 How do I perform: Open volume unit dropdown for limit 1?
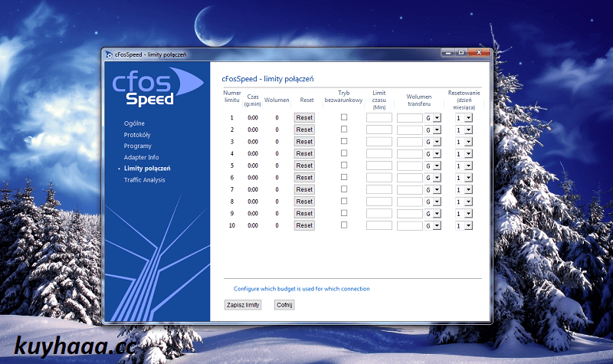click(433, 118)
